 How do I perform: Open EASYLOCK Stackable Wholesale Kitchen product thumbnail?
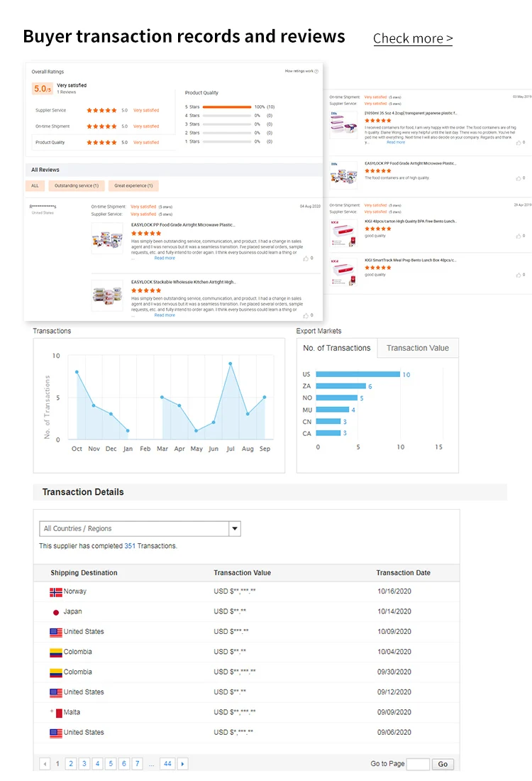[107, 295]
